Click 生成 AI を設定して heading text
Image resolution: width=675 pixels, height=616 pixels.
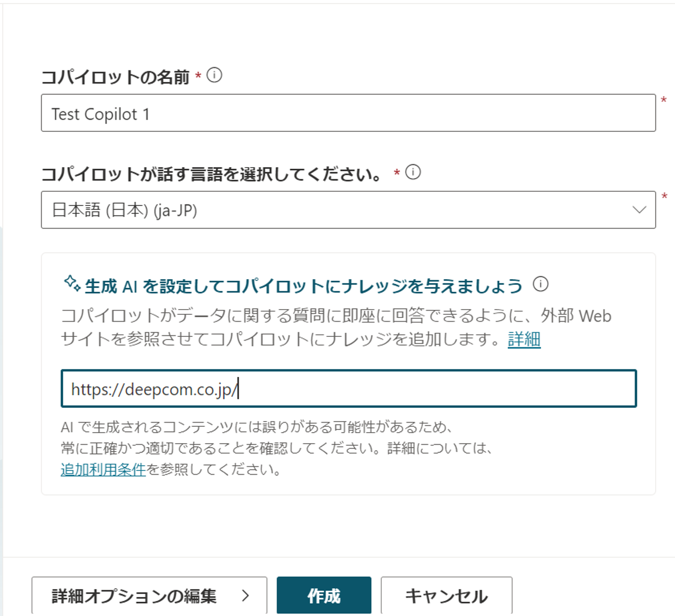[303, 286]
